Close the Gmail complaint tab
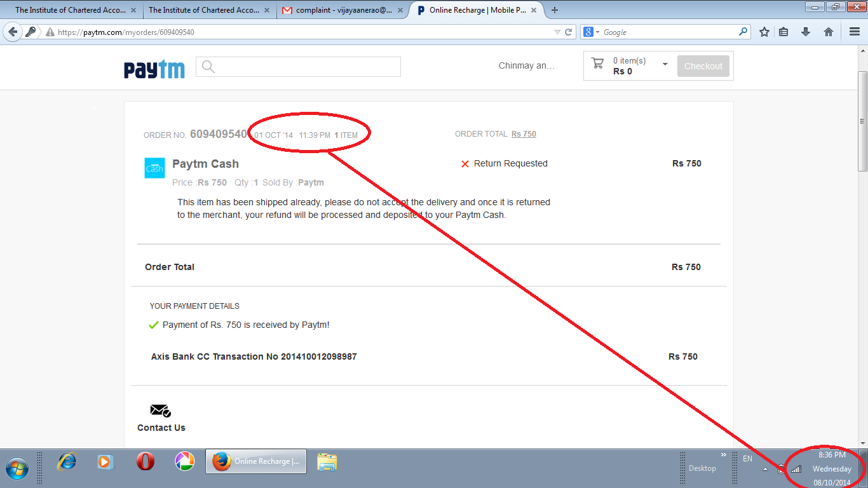Screen dimensions: 868x488 (400, 11)
